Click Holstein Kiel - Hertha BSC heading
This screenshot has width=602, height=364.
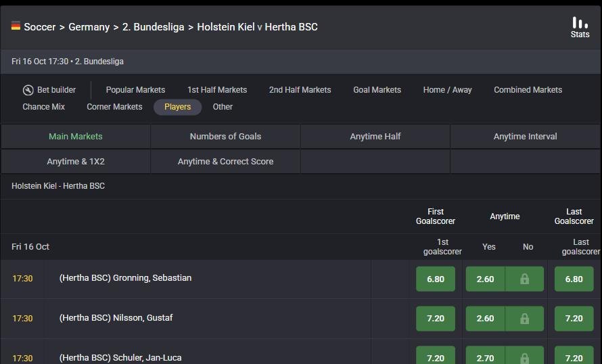[x=58, y=186]
